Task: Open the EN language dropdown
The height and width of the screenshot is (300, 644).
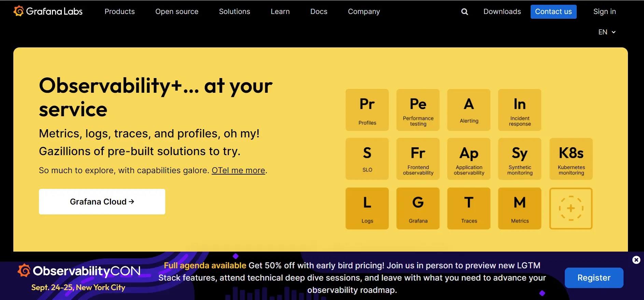Action: tap(607, 32)
